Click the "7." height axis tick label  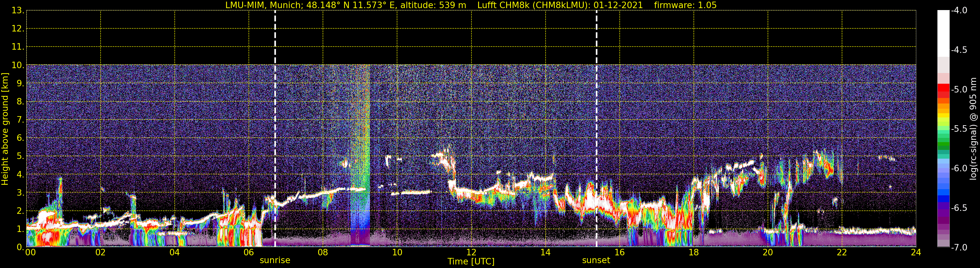click(x=20, y=120)
